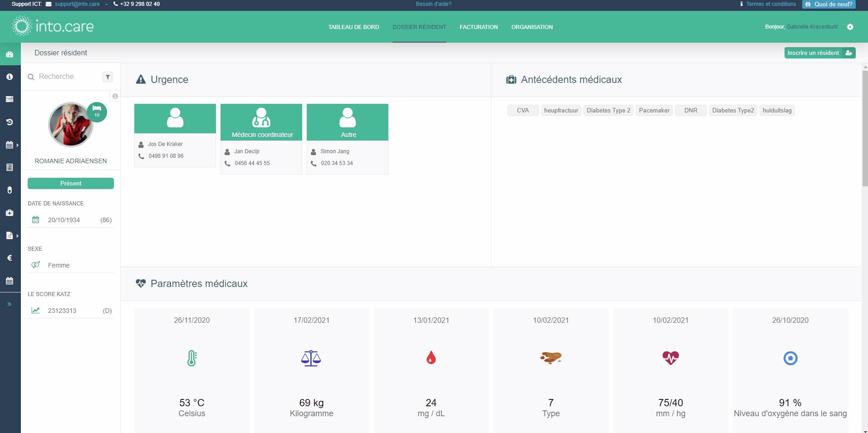Open the euro billing icon in sidebar
This screenshot has width=868, height=433.
coord(10,258)
